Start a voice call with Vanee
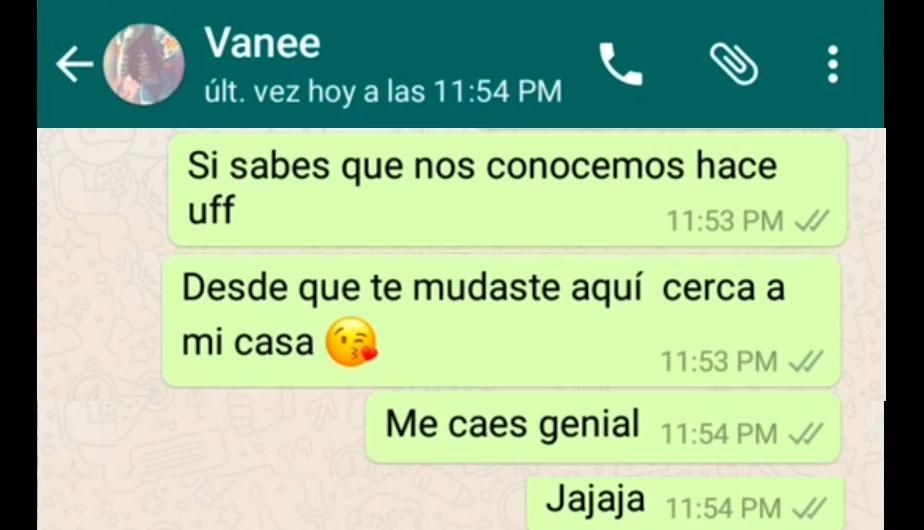The height and width of the screenshot is (530, 924). pyautogui.click(x=621, y=64)
